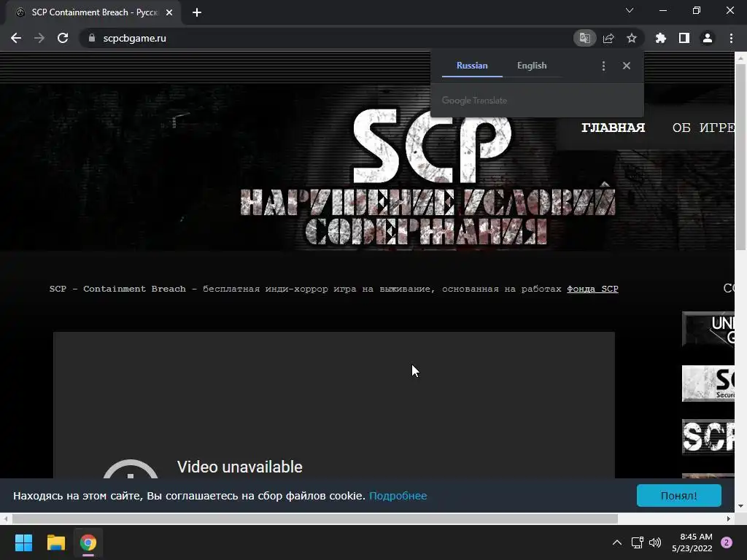Toggle the Chrome side panel
This screenshot has height=560, width=747.
[x=684, y=38]
